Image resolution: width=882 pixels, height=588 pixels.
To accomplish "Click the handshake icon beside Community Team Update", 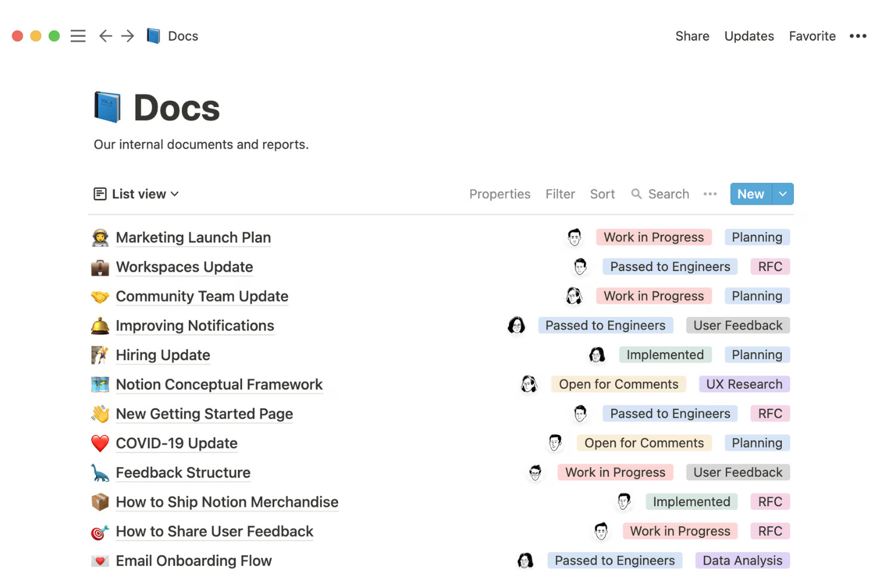I will pos(100,295).
